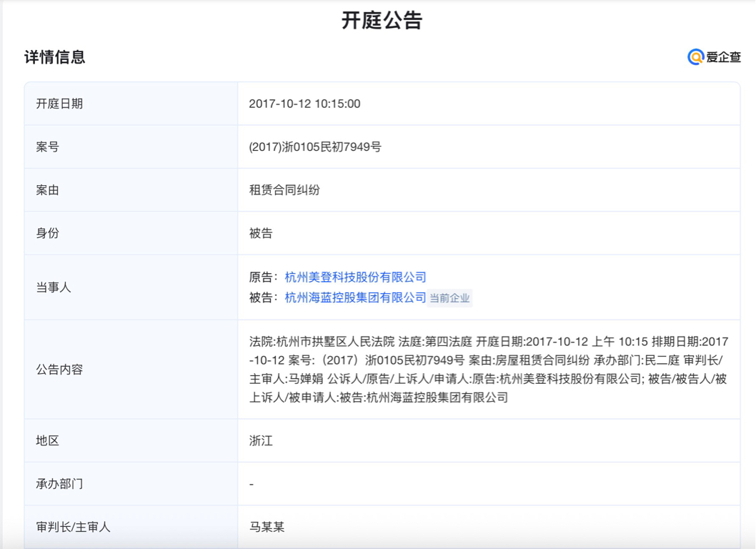756x549 pixels.
Task: Select the 地区 row label
Action: (47, 440)
